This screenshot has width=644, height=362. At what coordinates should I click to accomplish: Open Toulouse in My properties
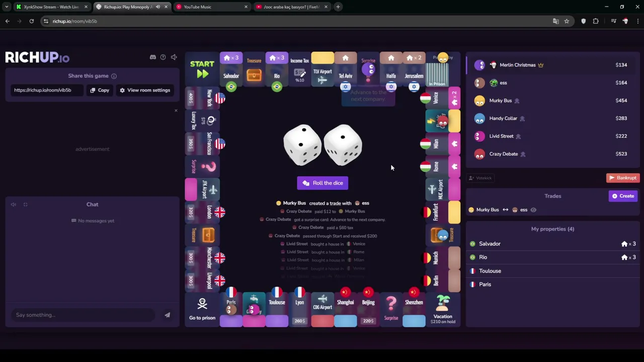point(552,271)
